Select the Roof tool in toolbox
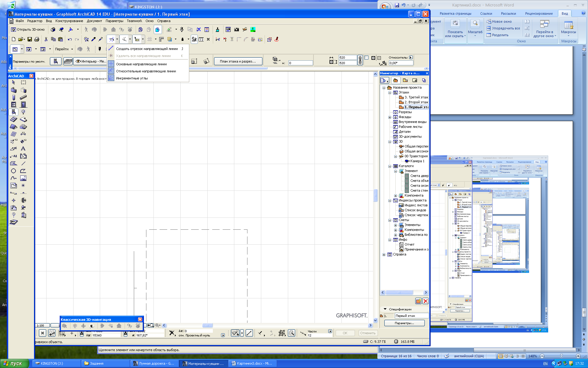 coord(13,127)
